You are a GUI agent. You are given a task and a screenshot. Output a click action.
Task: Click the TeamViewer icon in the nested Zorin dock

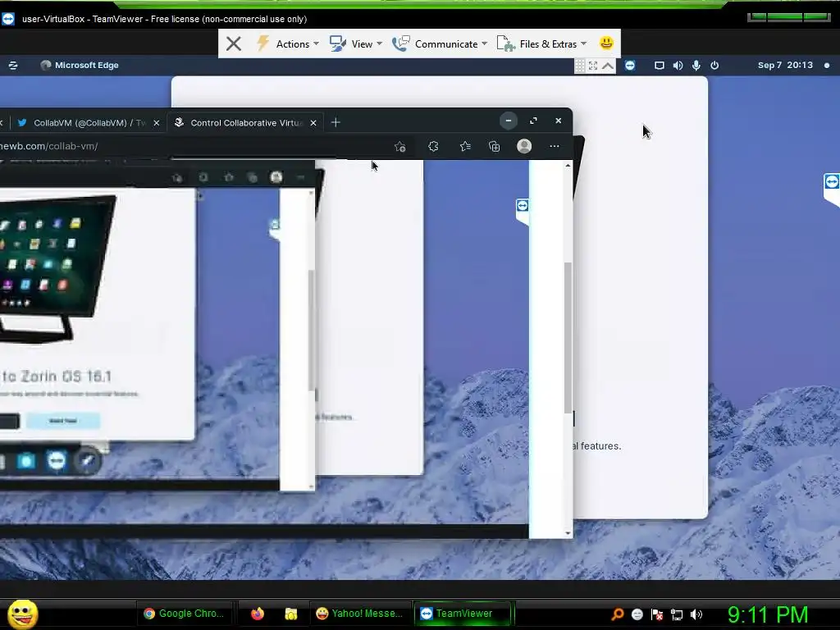(x=57, y=461)
